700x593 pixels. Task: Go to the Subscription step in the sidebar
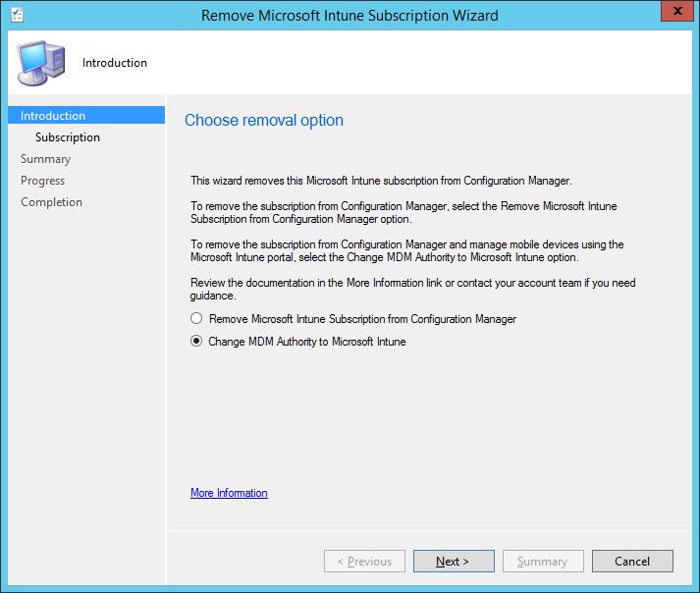click(x=68, y=137)
